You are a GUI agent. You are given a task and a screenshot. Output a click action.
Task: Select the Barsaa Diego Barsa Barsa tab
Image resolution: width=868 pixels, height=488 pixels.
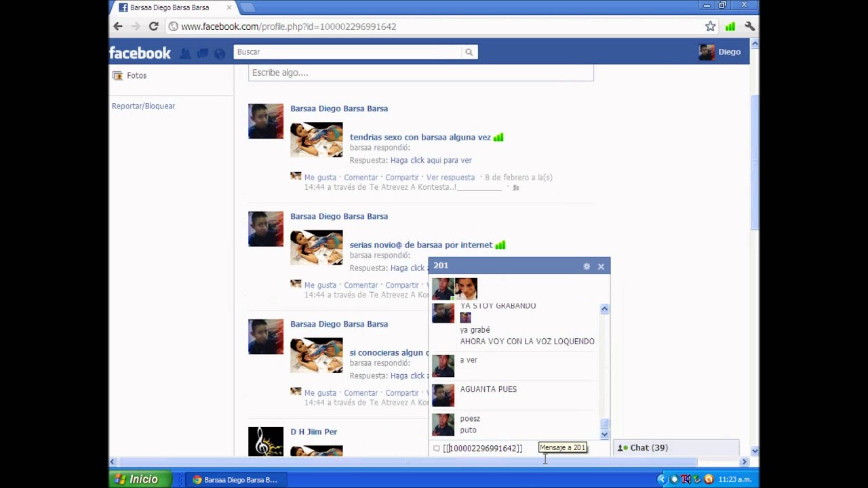tap(170, 7)
